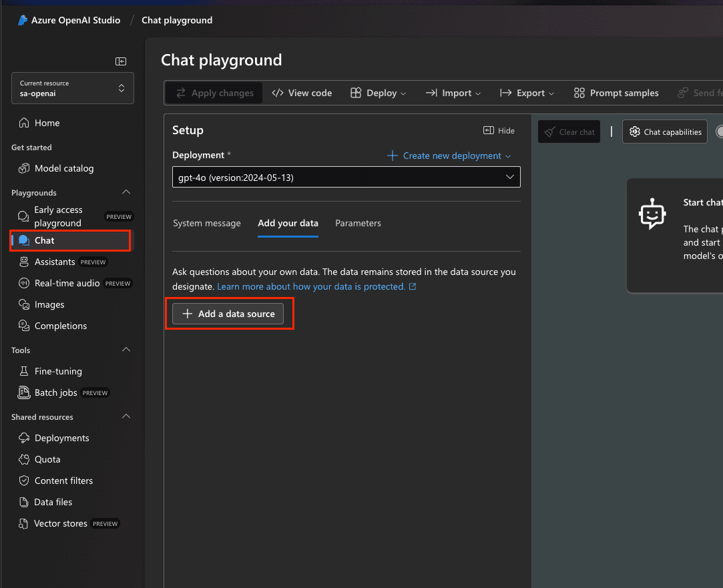This screenshot has width=723, height=588.
Task: Select the Model catalog icon
Action: click(23, 168)
